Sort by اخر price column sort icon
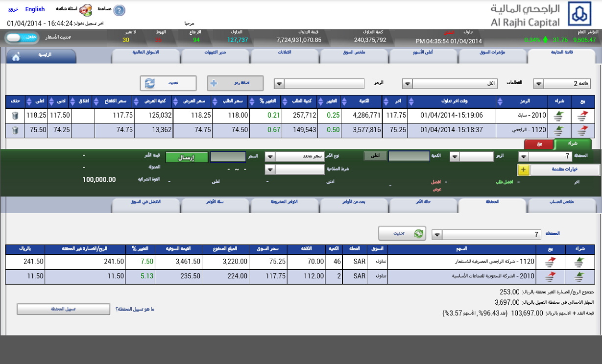 pos(386,101)
